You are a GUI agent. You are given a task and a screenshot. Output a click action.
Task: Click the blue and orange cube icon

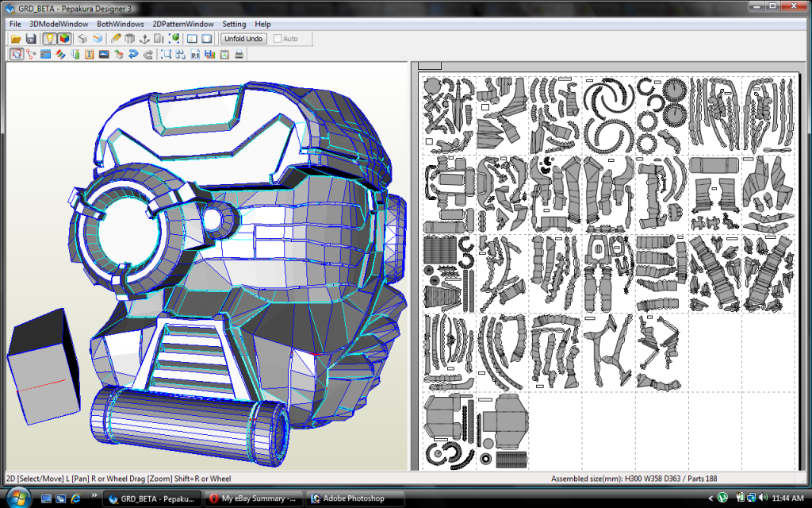(98, 39)
